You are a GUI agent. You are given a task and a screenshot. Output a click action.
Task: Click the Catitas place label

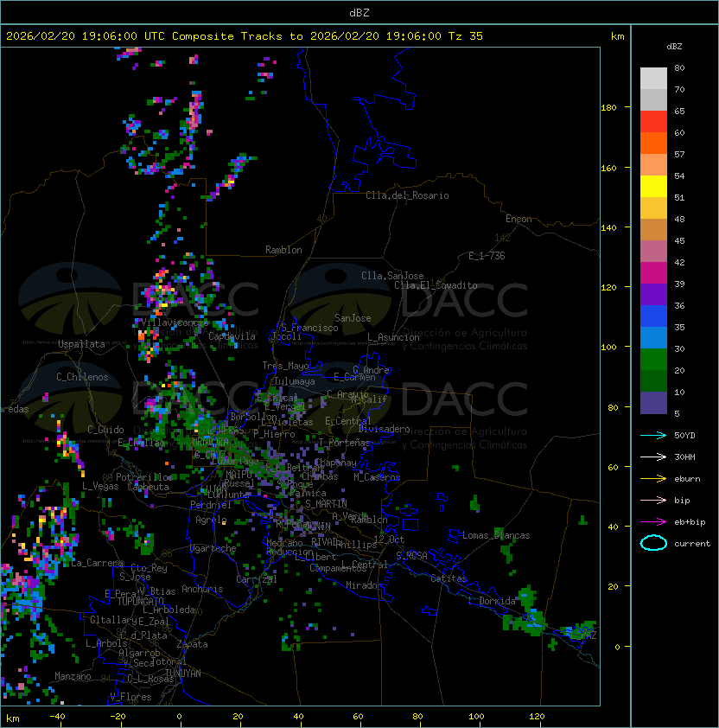449,578
